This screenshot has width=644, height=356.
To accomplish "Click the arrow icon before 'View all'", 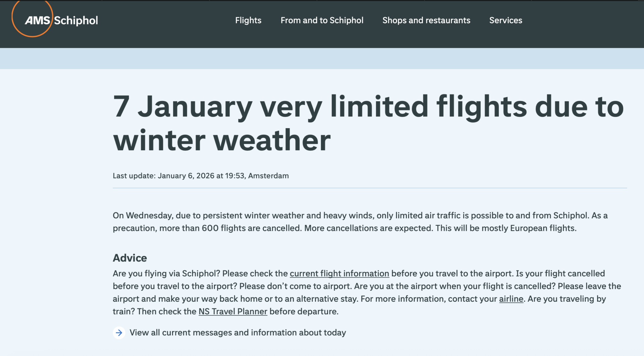I will click(x=119, y=333).
